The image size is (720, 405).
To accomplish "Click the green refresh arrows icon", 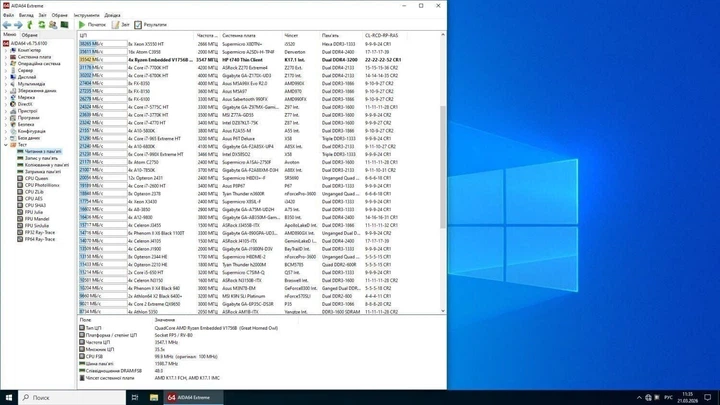I will coord(41,25).
